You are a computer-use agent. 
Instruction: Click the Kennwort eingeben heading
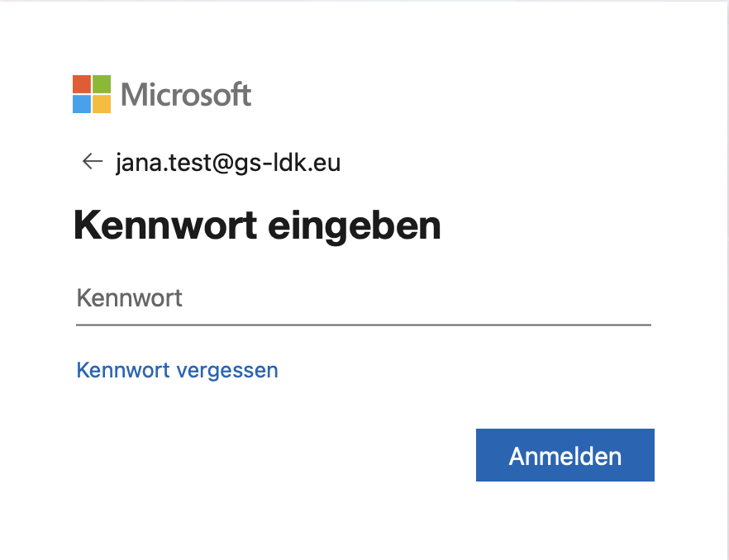pyautogui.click(x=257, y=225)
